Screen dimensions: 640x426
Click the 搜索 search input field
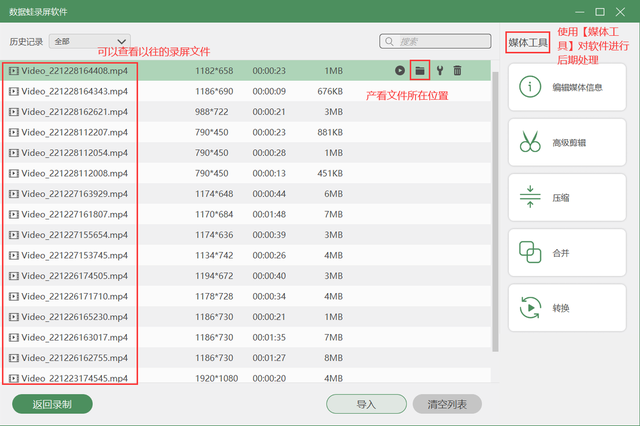(x=435, y=41)
